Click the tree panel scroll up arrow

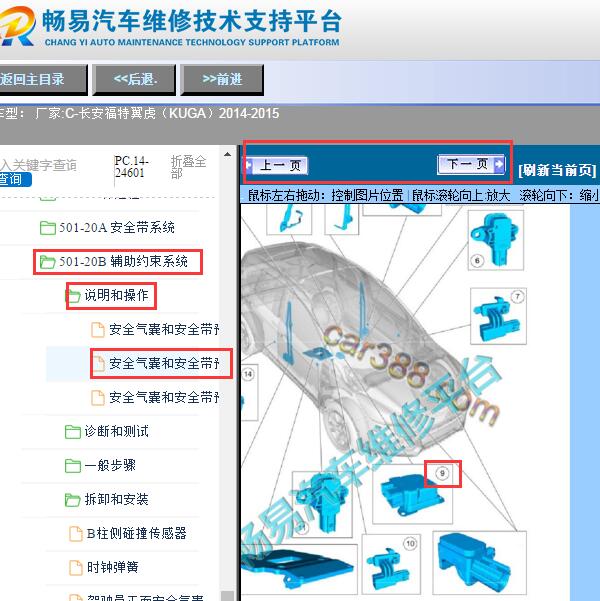pos(227,154)
